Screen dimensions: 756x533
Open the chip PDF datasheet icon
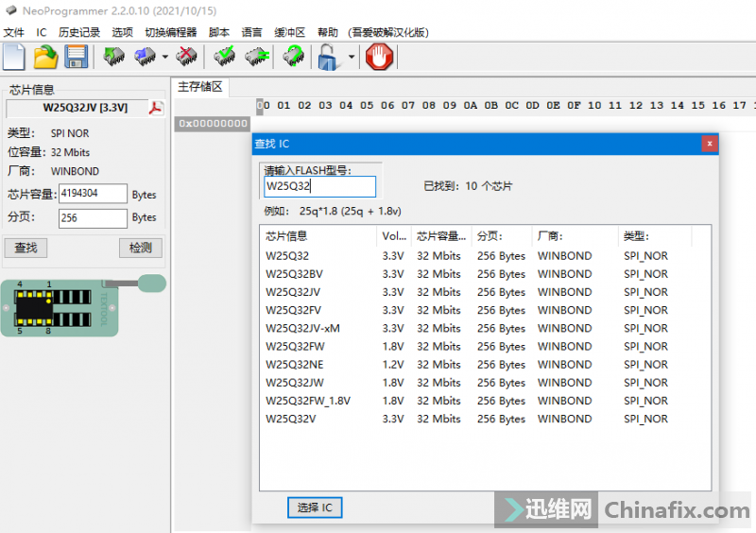point(156,108)
